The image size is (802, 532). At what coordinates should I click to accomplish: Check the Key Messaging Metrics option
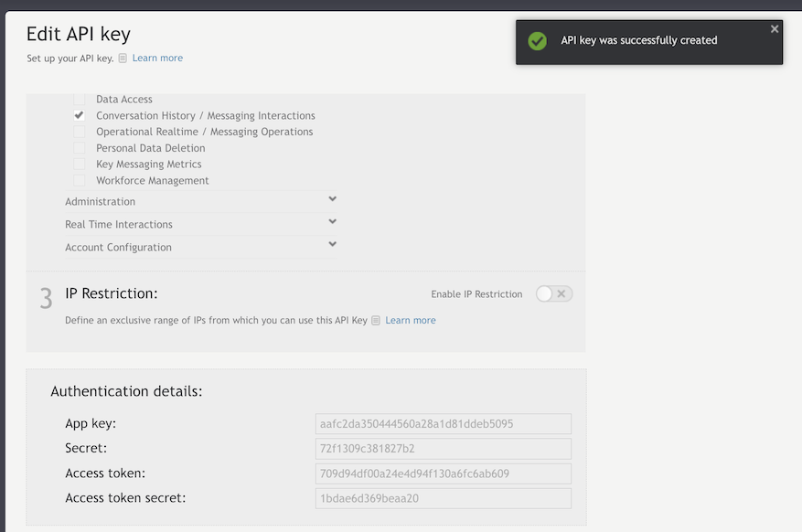pyautogui.click(x=80, y=164)
